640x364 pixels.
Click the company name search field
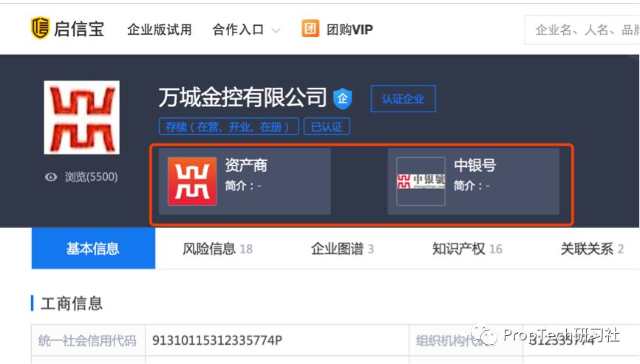click(x=584, y=30)
